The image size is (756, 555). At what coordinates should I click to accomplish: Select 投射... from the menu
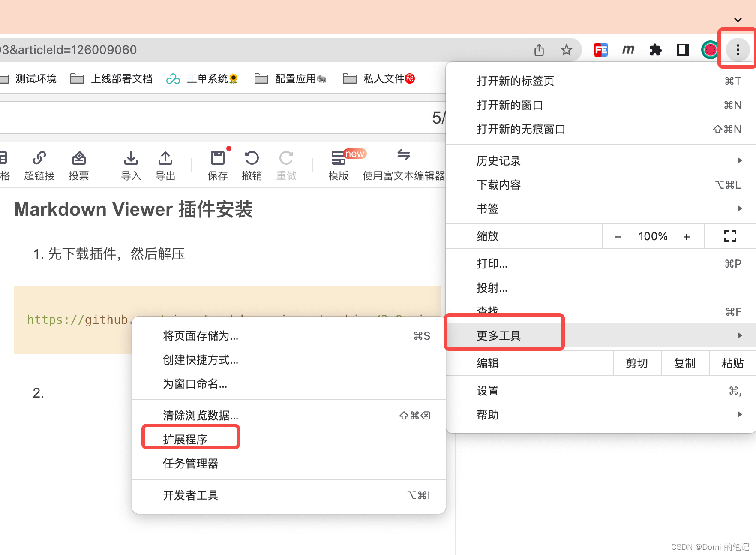601,288
